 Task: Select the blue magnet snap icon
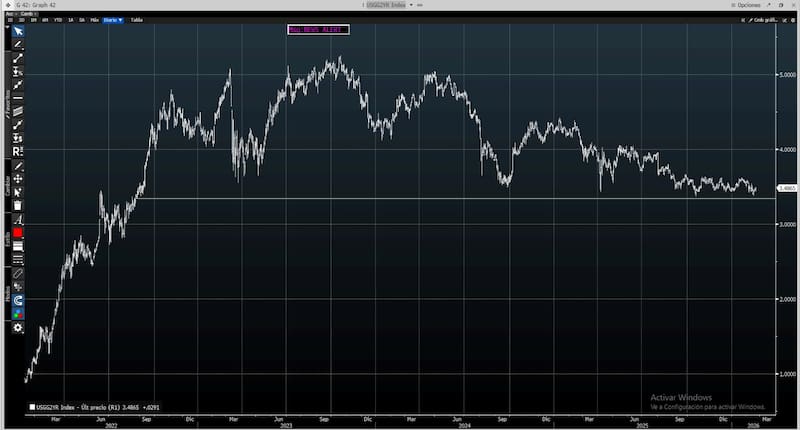point(17,300)
